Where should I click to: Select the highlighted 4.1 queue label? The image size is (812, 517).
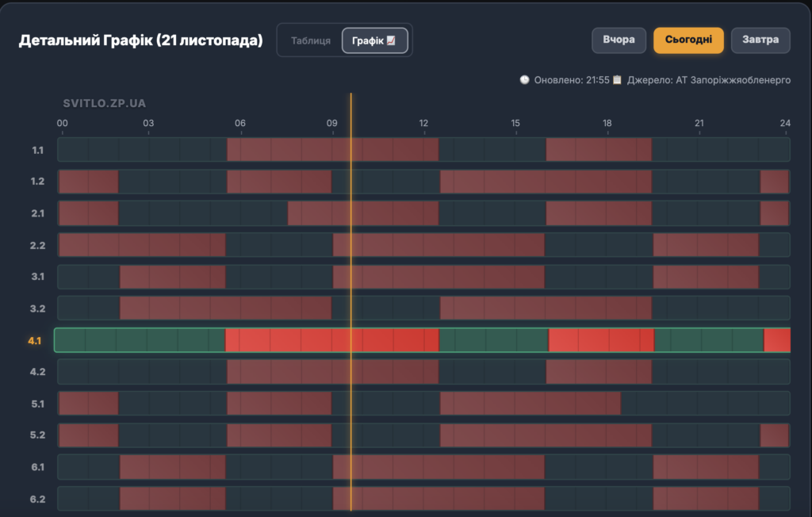[35, 341]
